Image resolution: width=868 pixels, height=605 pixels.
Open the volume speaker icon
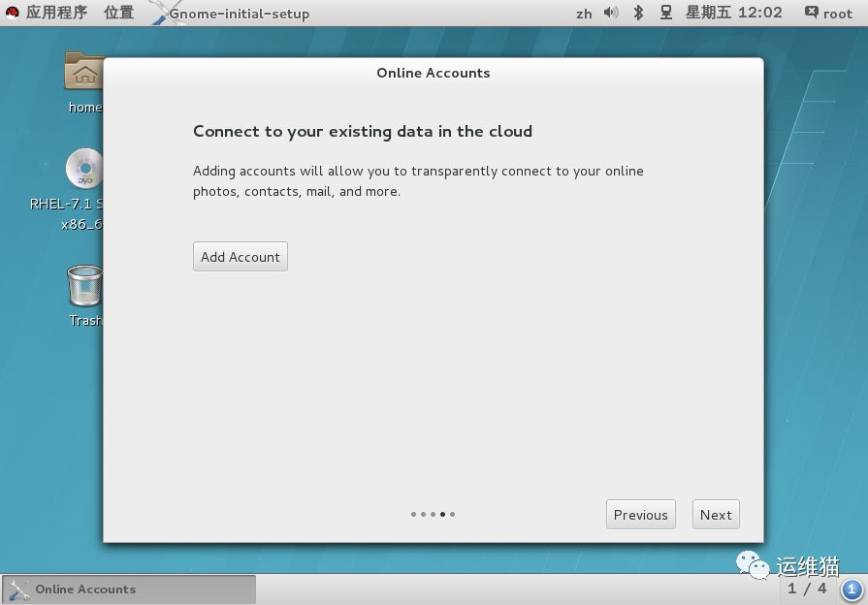611,13
